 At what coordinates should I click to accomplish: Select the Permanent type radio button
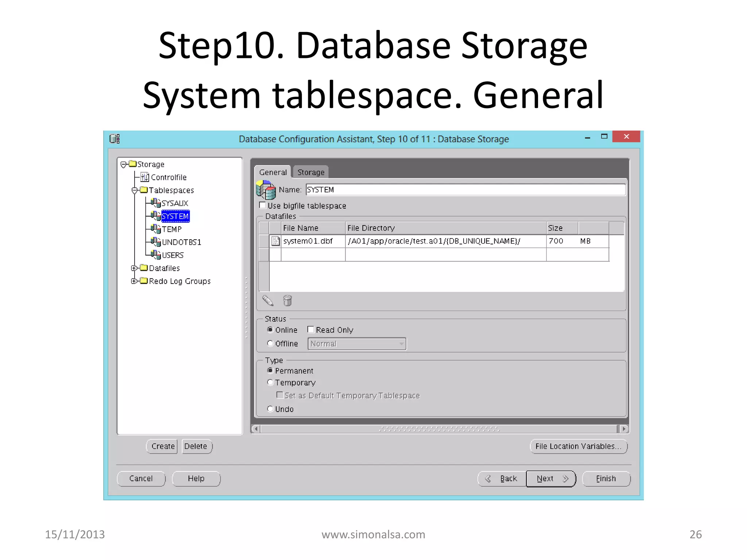click(x=270, y=370)
